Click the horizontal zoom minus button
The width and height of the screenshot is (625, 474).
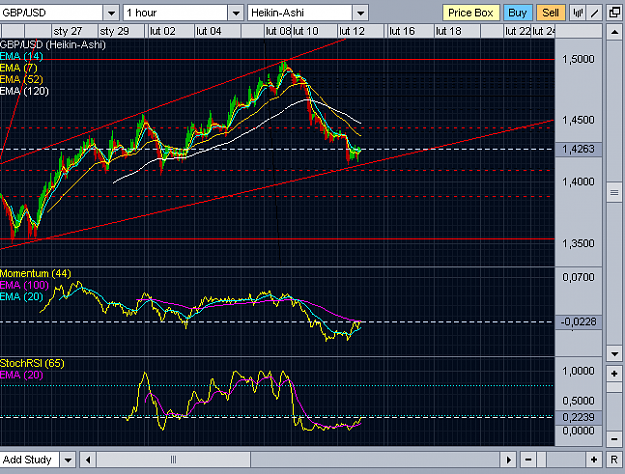(528, 460)
